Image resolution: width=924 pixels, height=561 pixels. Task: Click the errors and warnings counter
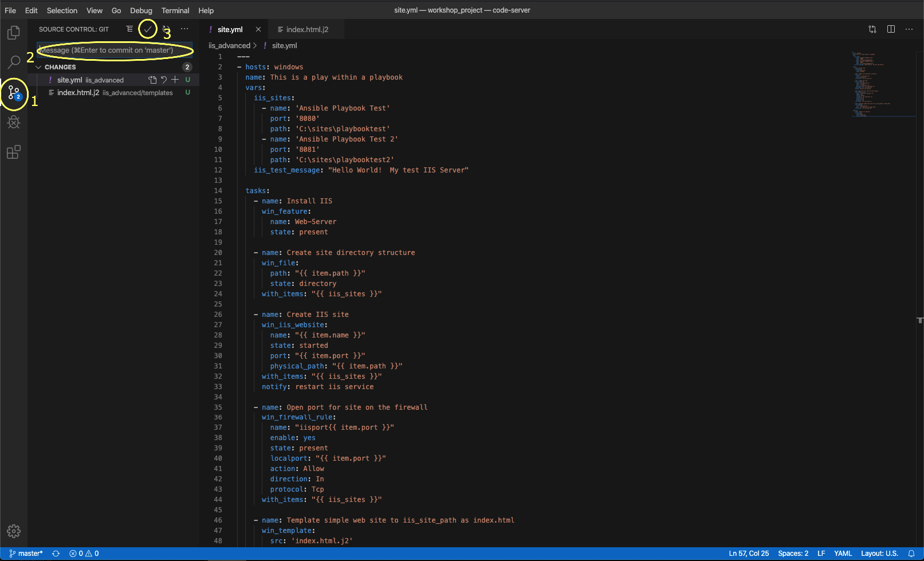[83, 554]
